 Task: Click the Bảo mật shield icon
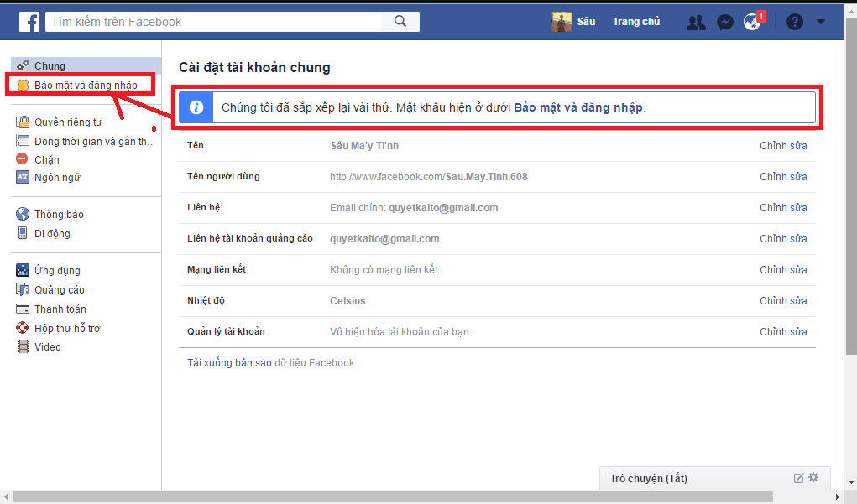click(23, 86)
